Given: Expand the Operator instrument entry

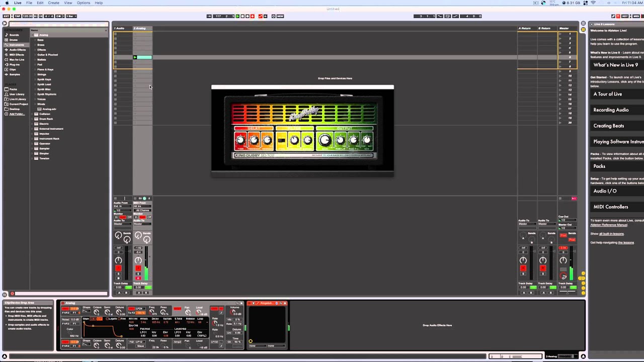Looking at the screenshot, I should [x=32, y=143].
